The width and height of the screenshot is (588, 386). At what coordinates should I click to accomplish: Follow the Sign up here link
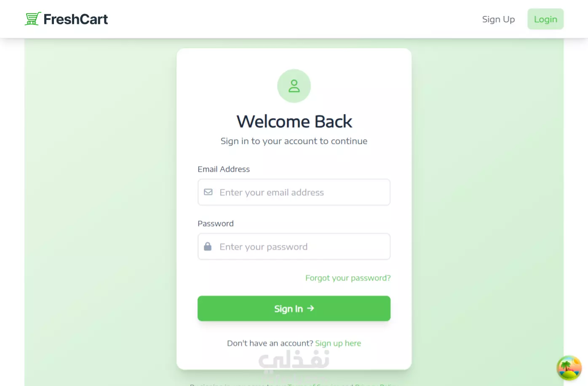(x=338, y=343)
